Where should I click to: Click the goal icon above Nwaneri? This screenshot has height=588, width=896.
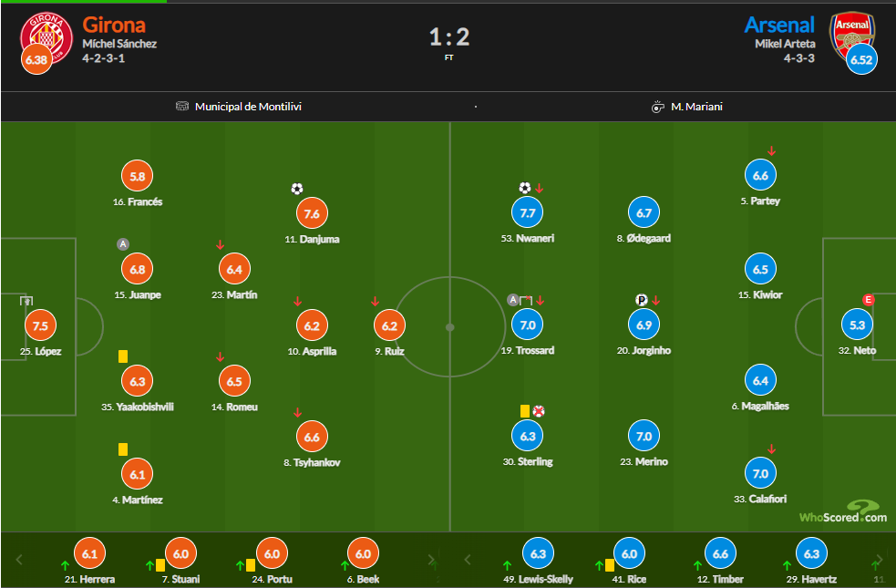click(525, 188)
